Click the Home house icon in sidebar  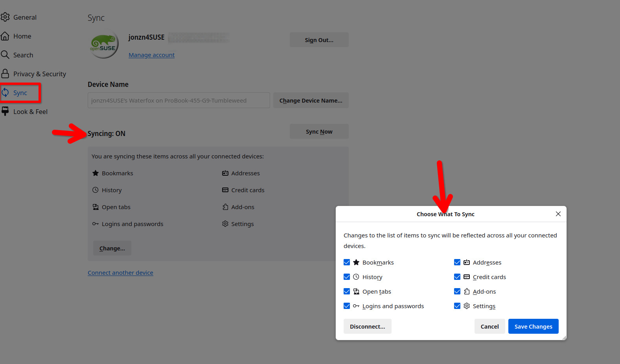point(5,36)
